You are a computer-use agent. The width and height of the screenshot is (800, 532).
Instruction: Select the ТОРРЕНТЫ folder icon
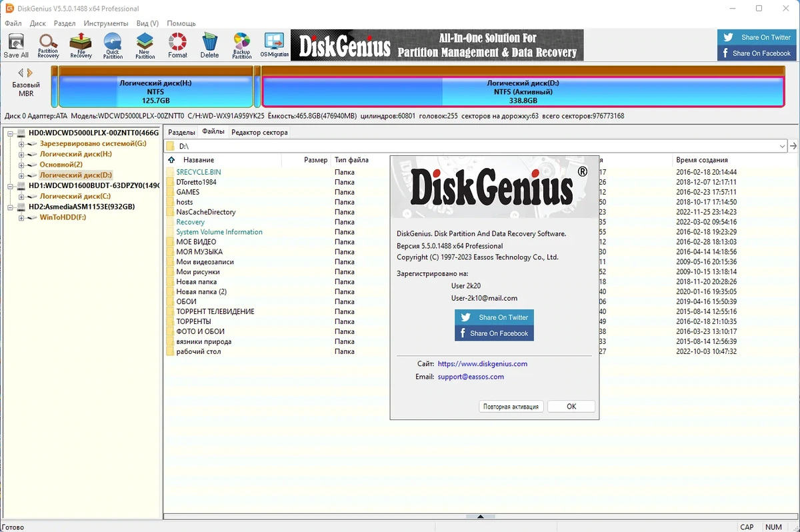coord(170,321)
